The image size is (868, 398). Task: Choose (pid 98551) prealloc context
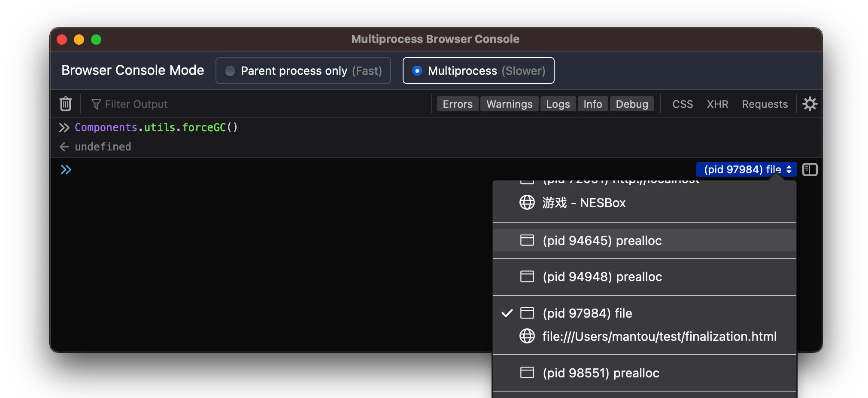pyautogui.click(x=644, y=373)
